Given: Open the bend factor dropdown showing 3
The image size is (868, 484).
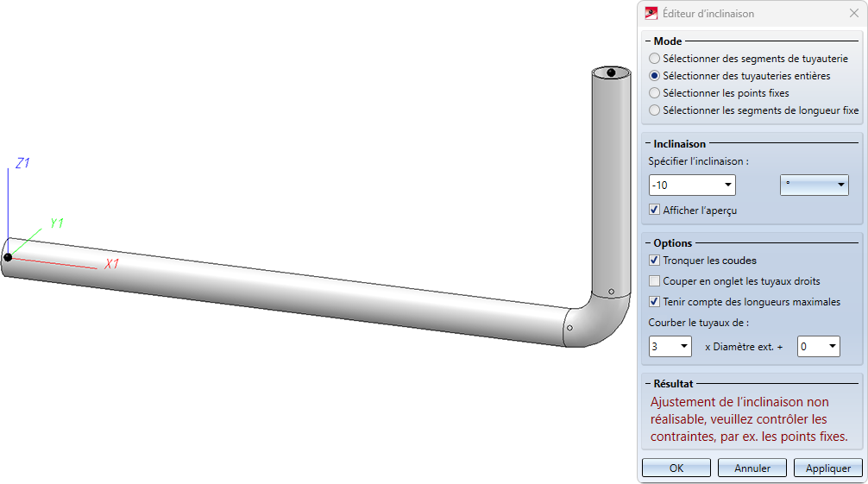Looking at the screenshot, I should coord(683,347).
